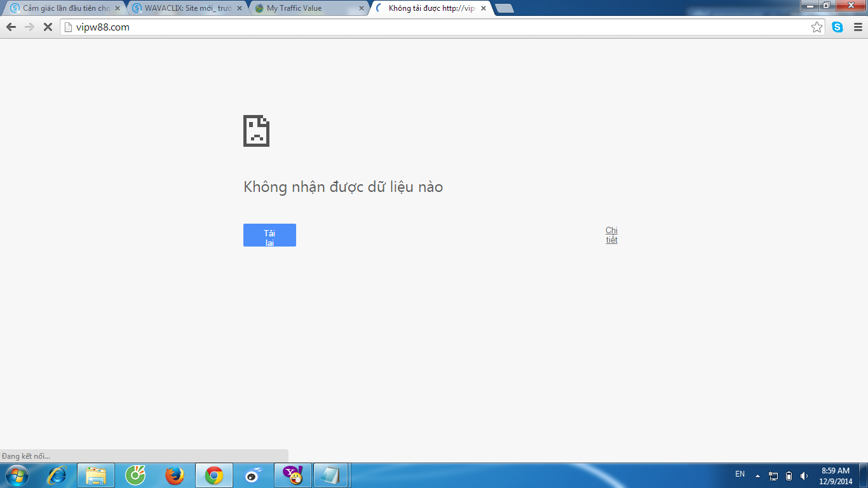The width and height of the screenshot is (868, 488).
Task: Launch Internet Explorer from the taskbar
Action: pos(58,475)
